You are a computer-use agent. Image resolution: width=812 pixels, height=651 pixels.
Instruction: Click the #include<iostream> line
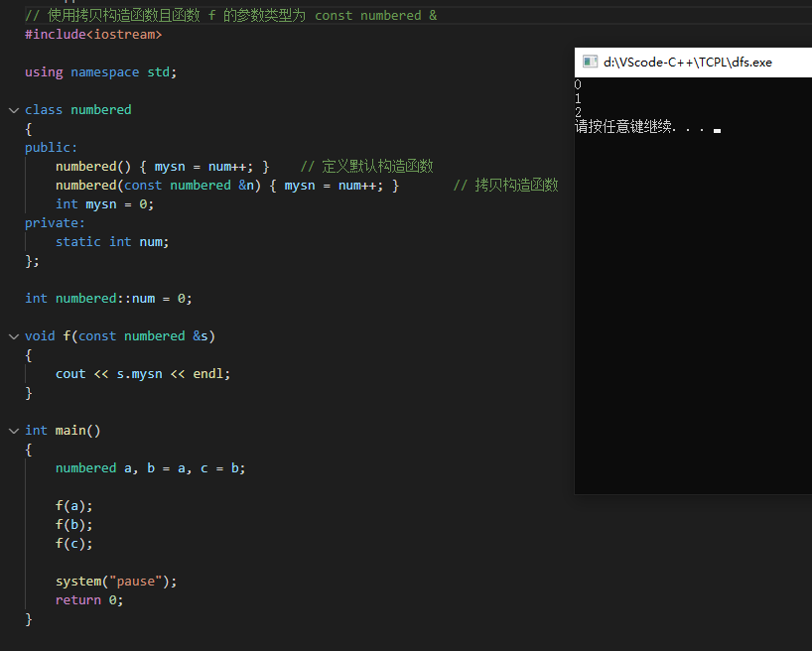93,35
